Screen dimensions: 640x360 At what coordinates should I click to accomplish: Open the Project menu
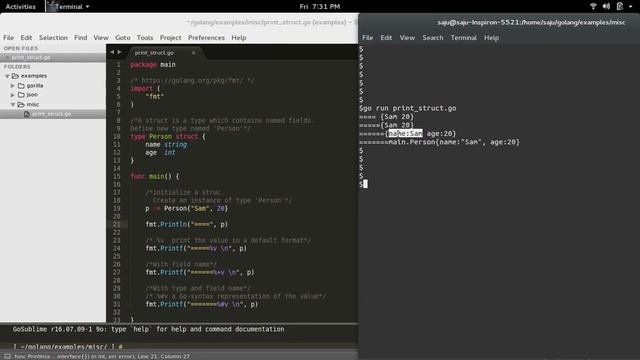coord(170,38)
